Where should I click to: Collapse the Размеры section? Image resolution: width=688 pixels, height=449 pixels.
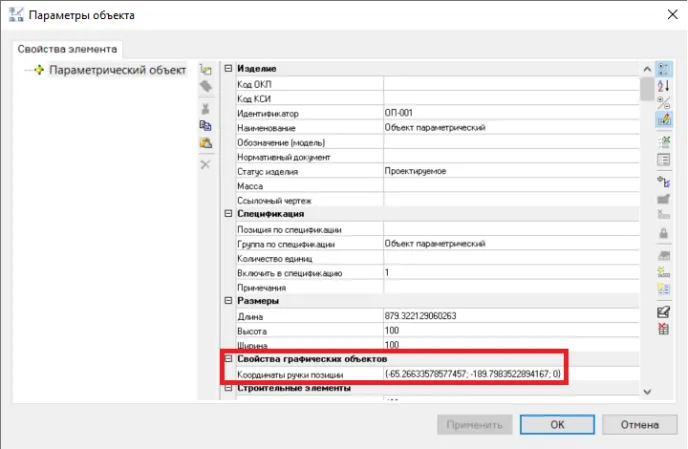[x=228, y=301]
